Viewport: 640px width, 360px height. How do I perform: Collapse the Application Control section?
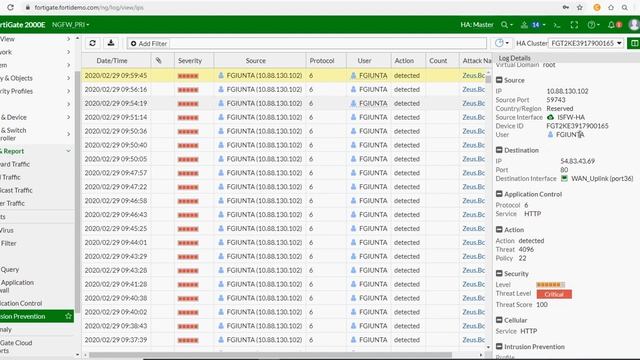click(499, 194)
